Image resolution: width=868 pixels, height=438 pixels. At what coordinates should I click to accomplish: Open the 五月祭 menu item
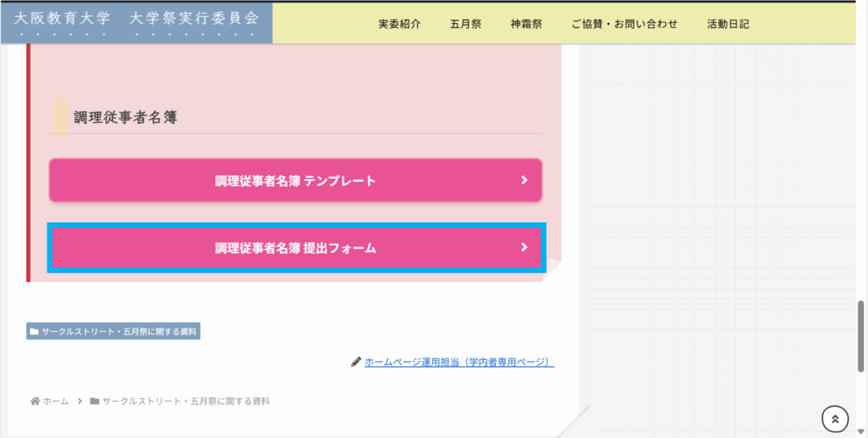click(465, 25)
